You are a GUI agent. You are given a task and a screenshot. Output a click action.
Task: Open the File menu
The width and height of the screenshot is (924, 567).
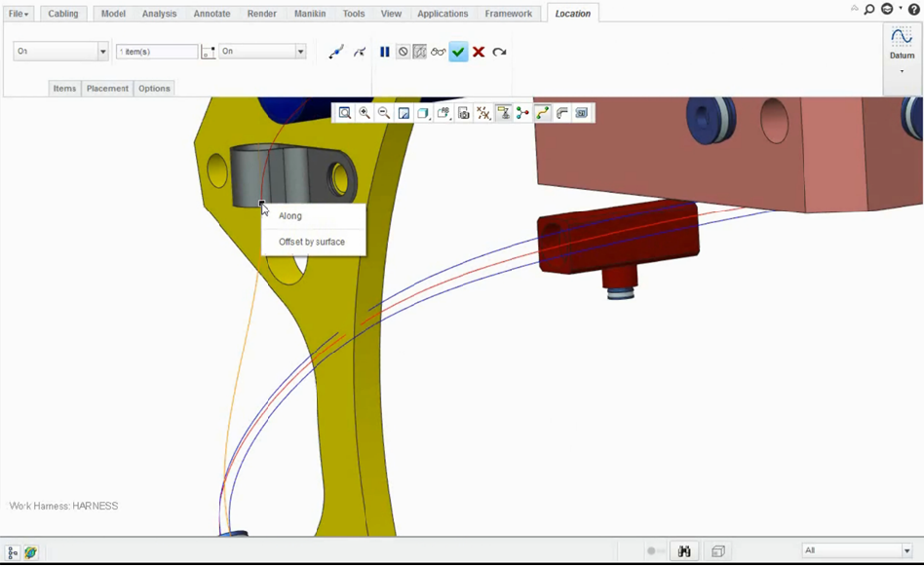click(x=19, y=14)
